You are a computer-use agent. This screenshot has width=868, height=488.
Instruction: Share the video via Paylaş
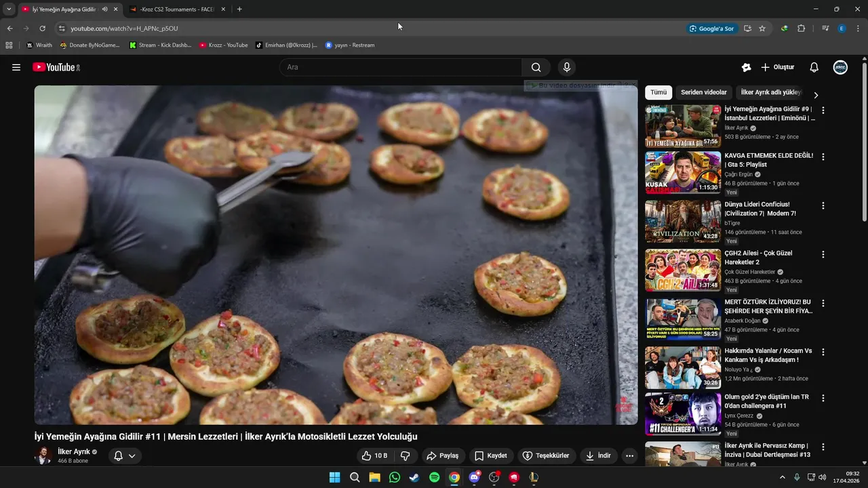[x=442, y=455]
